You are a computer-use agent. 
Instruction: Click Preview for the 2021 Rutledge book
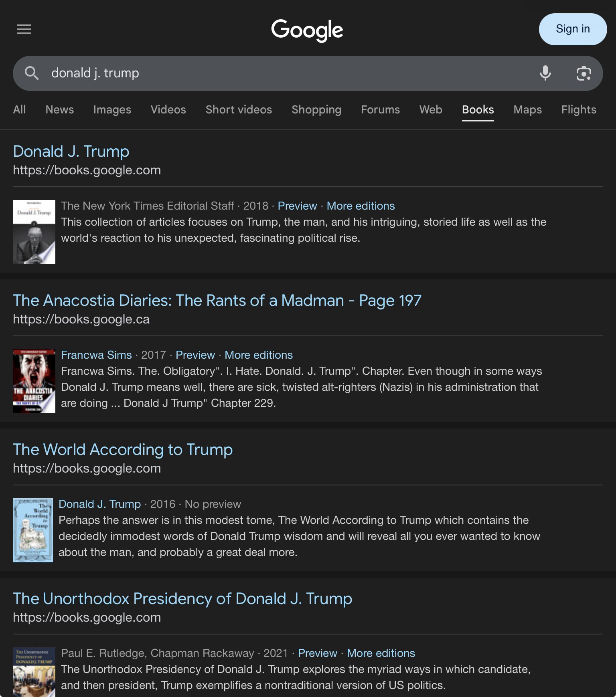[x=317, y=653]
